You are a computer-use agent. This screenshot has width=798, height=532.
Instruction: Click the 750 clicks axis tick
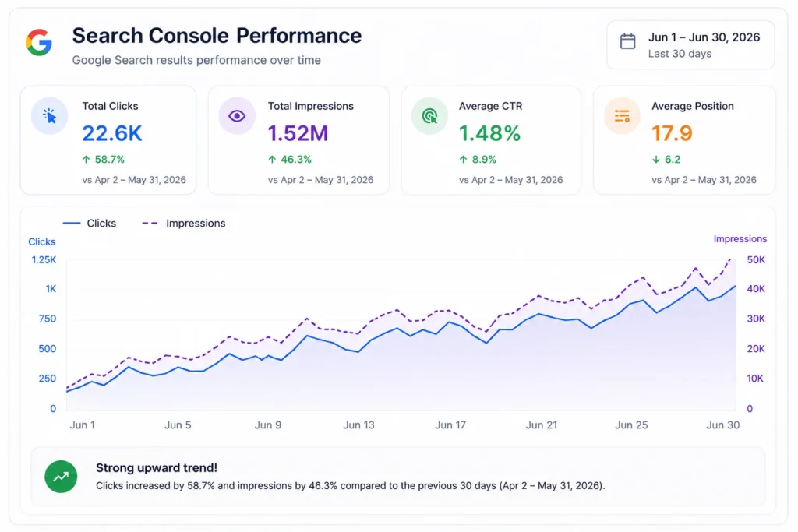click(x=48, y=319)
